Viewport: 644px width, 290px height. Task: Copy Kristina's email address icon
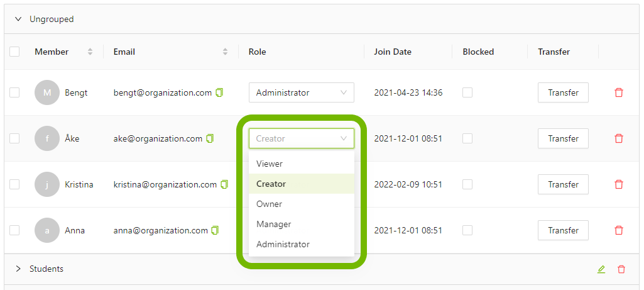[x=224, y=184]
